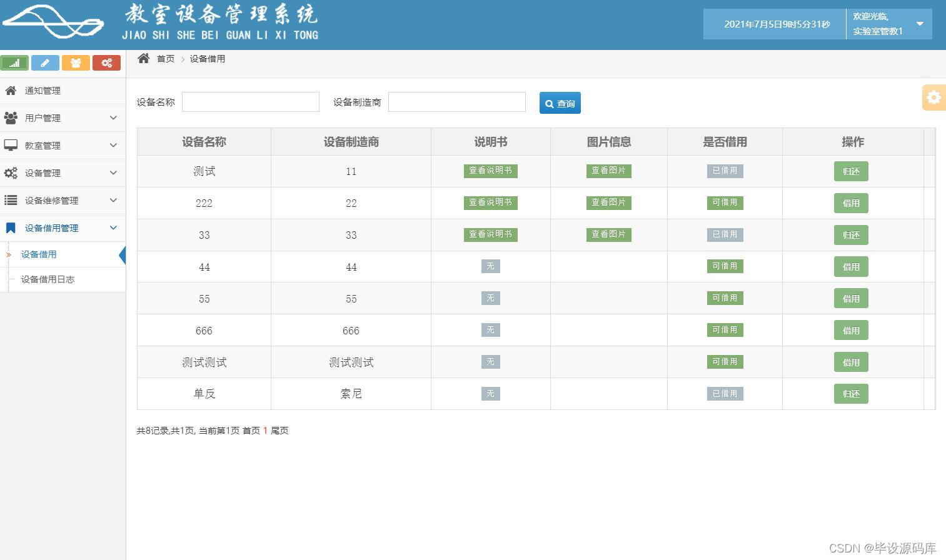Click 查看说明书 in the 222 row
Screen dimensions: 946x560
(490, 202)
